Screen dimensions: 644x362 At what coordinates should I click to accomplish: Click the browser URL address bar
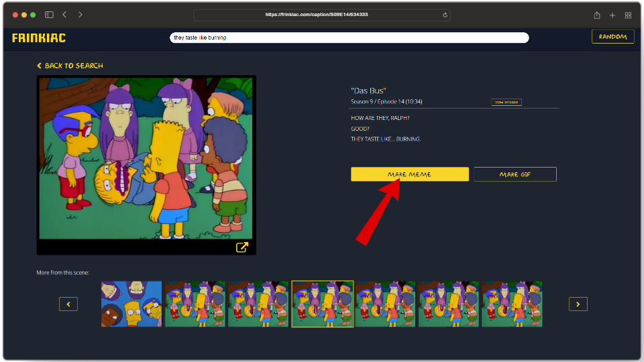click(321, 15)
